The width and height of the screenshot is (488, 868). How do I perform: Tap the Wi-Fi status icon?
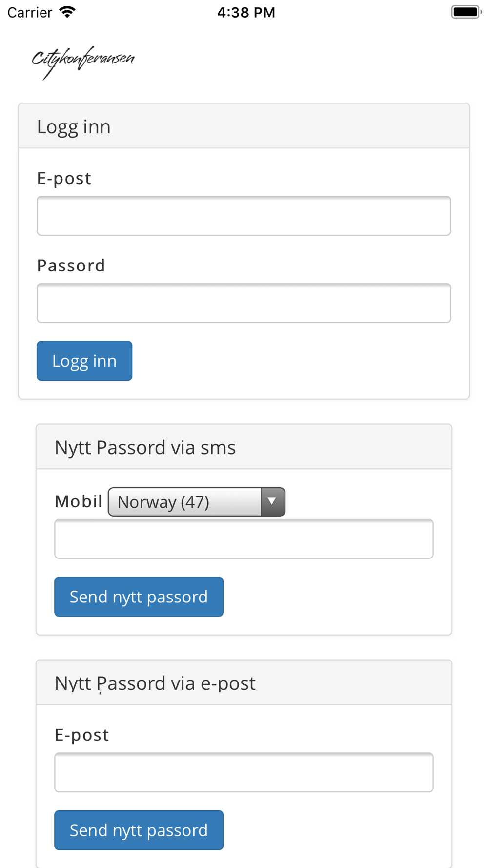(67, 12)
